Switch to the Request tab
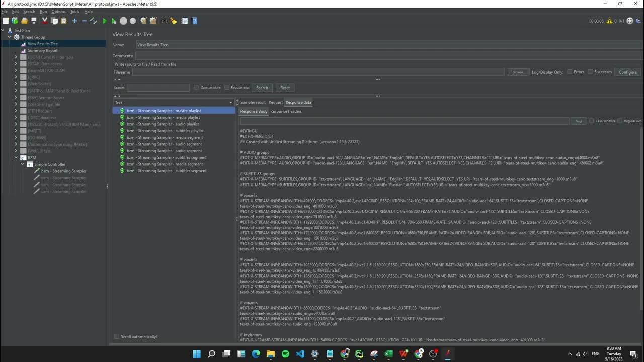Image resolution: width=644 pixels, height=362 pixels. coord(276,102)
